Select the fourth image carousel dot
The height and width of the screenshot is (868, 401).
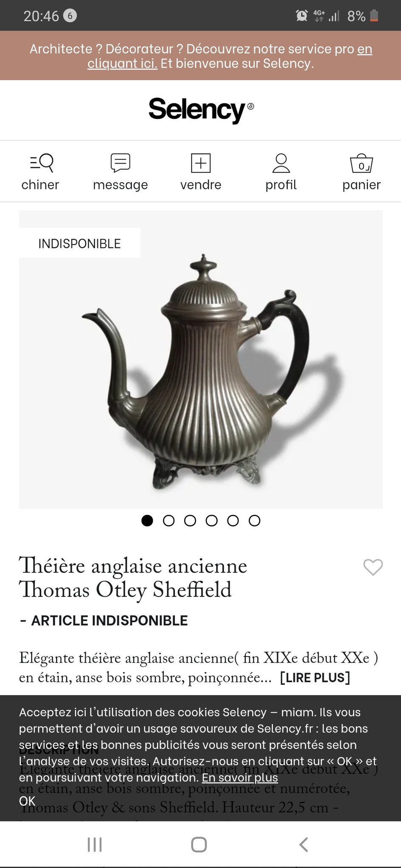(211, 520)
